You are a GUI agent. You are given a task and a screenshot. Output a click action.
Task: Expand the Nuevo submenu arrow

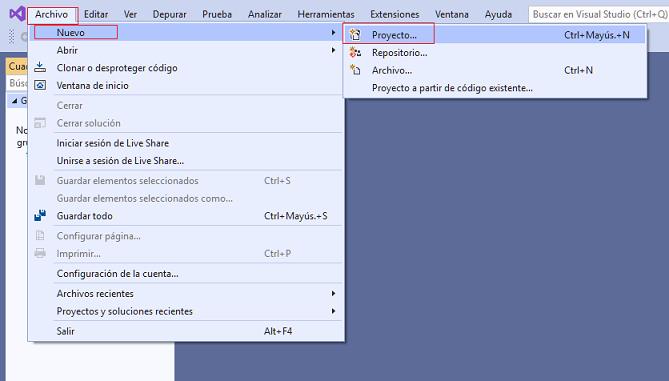click(x=333, y=32)
